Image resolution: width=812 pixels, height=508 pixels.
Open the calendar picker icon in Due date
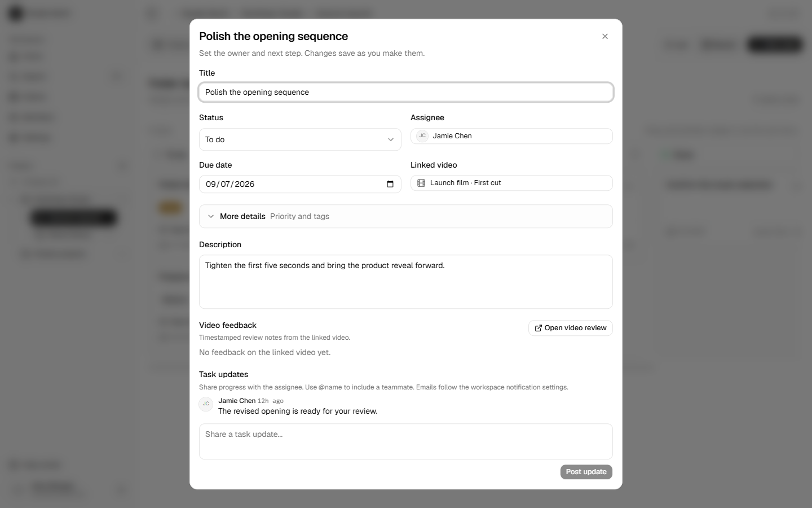390,184
